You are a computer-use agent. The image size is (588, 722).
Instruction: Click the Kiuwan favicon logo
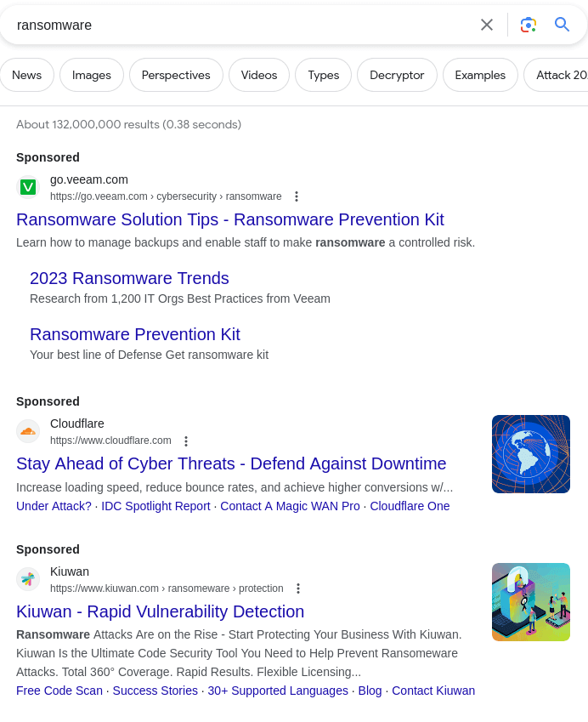[28, 579]
